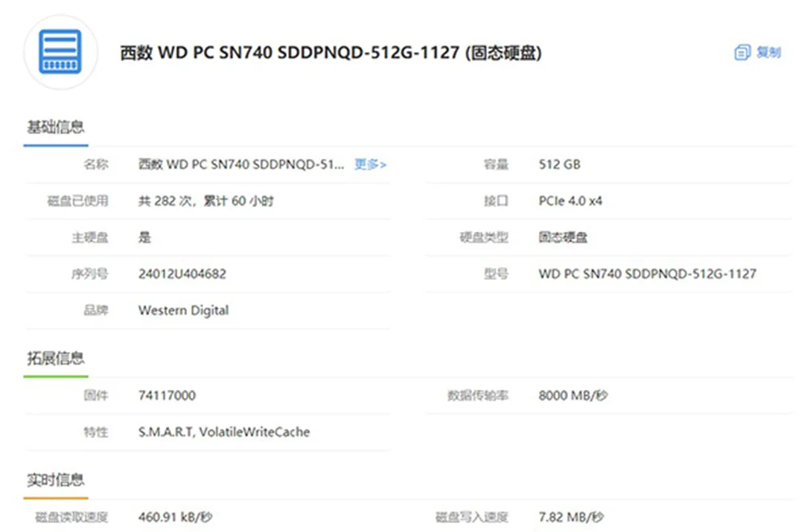This screenshot has width=804, height=532.
Task: Select the 基础信息 section header
Action: [56, 126]
